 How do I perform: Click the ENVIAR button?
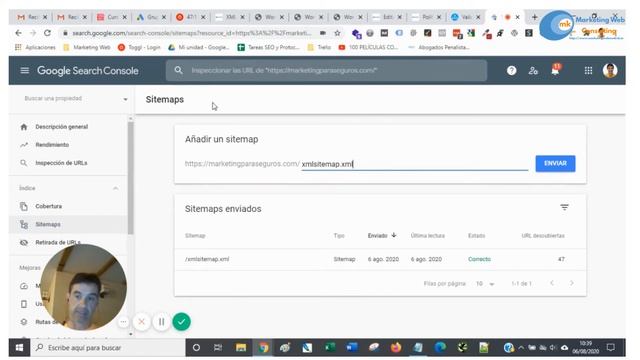click(x=555, y=163)
